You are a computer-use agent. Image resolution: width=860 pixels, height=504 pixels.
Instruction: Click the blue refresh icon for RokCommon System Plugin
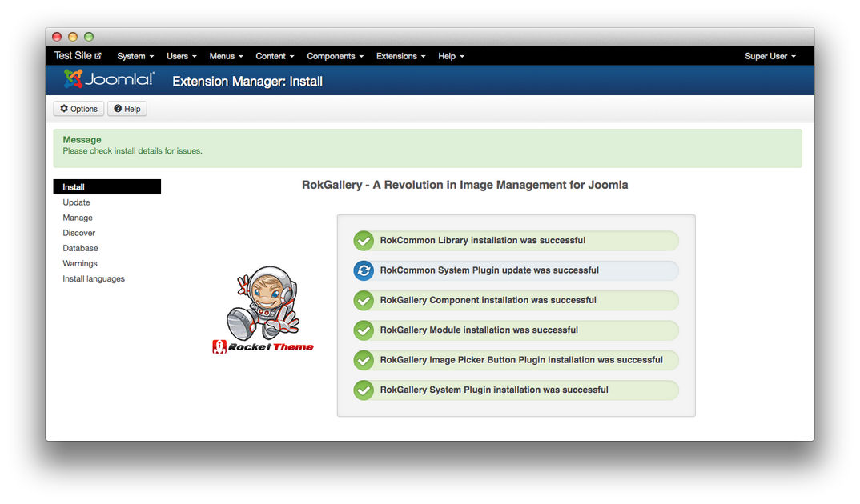pos(364,270)
